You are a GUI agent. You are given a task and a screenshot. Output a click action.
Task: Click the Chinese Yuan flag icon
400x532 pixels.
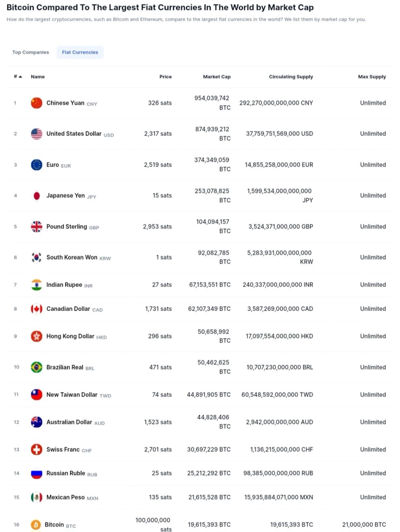pos(36,103)
